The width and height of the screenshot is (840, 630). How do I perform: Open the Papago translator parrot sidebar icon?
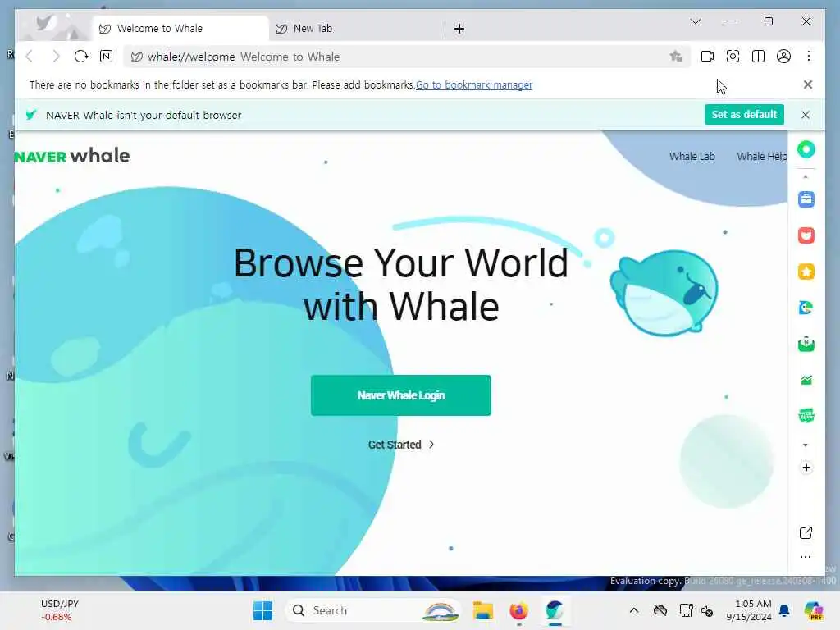click(x=806, y=308)
